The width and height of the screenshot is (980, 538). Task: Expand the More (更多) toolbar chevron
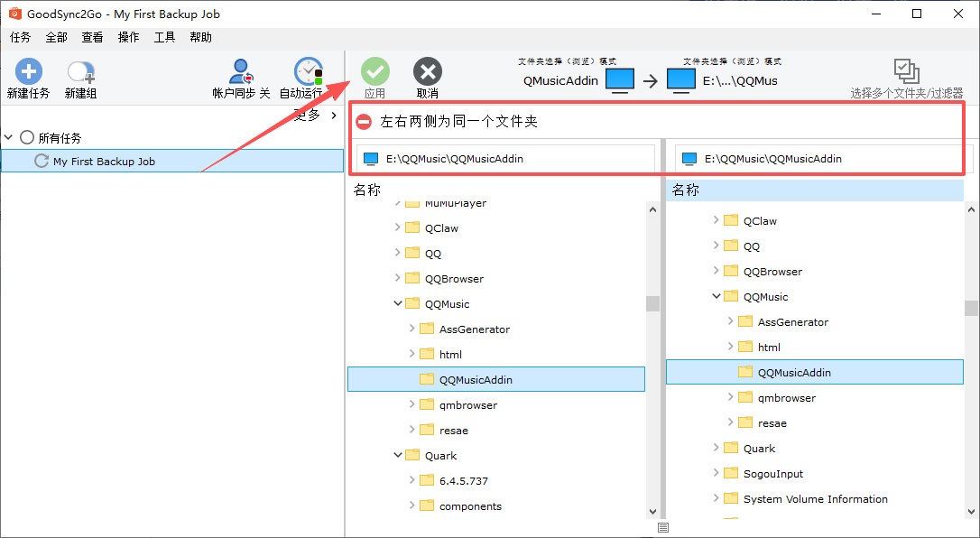pyautogui.click(x=335, y=115)
